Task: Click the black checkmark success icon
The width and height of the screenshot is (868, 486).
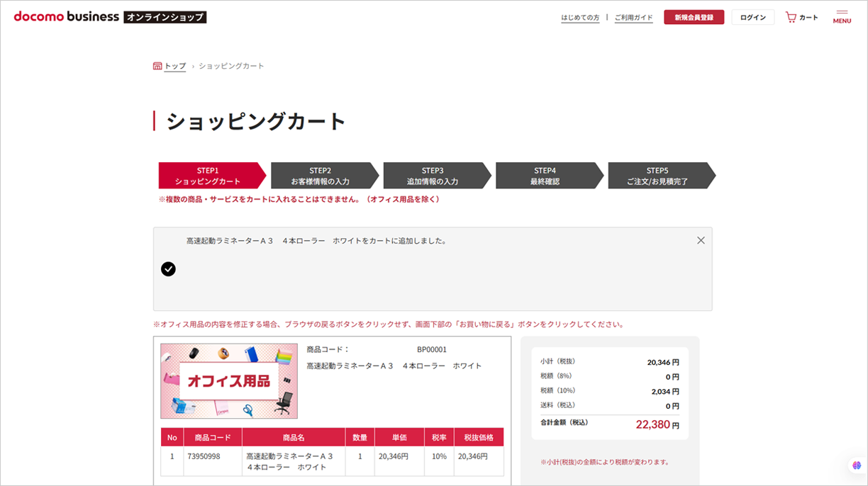Action: (x=168, y=269)
